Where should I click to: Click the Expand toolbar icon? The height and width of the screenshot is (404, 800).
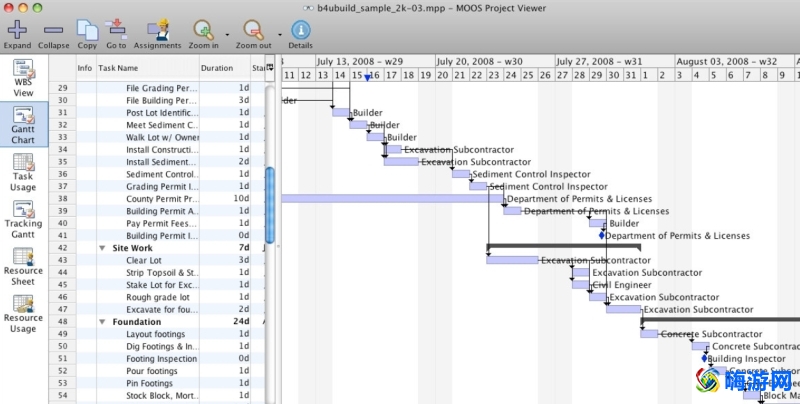(x=17, y=30)
